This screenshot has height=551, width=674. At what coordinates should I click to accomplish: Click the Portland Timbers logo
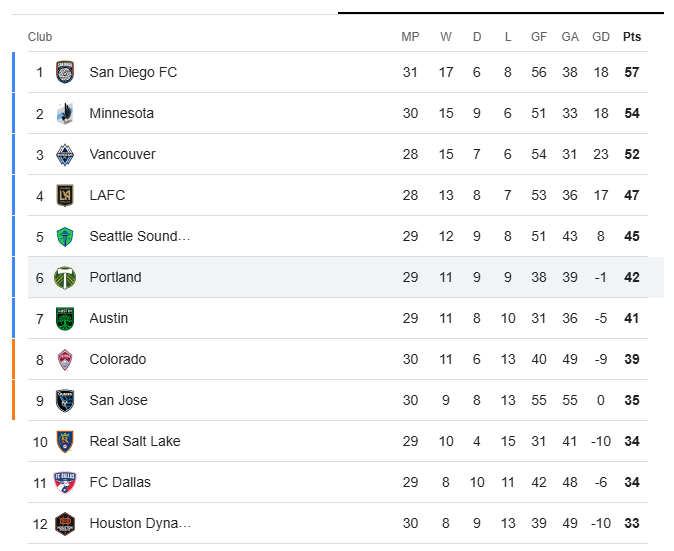65,277
